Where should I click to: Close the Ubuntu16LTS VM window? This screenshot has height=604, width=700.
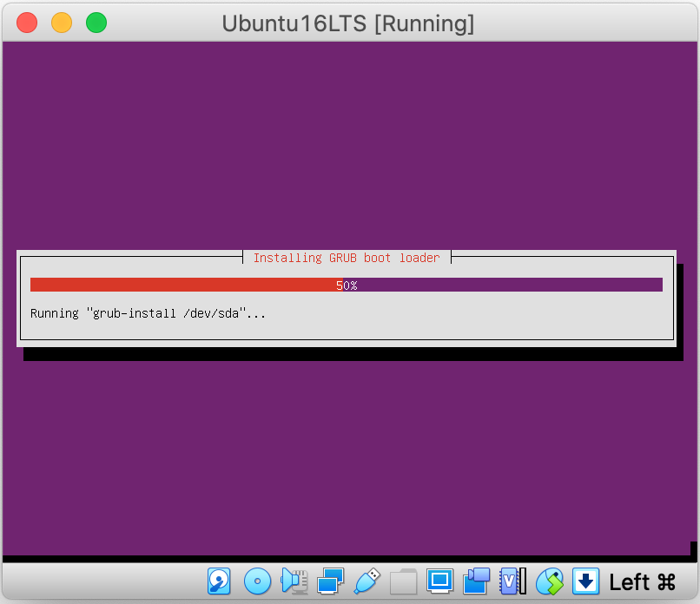(x=27, y=23)
